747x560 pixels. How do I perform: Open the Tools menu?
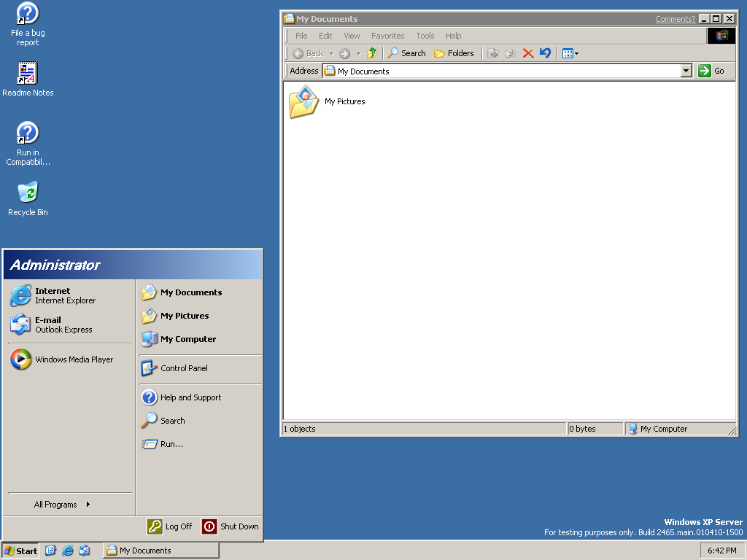pyautogui.click(x=425, y=36)
